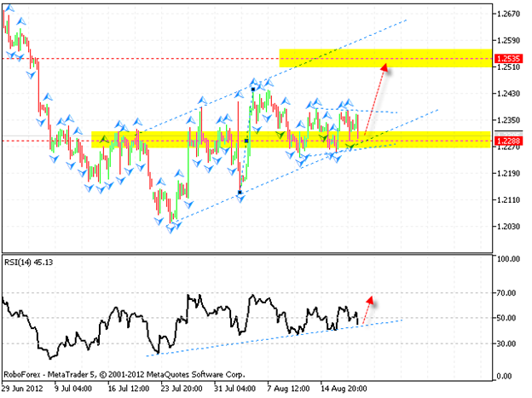Select the red forecast arrow in RSI panel
Screen dimensions: 532x398
368,310
